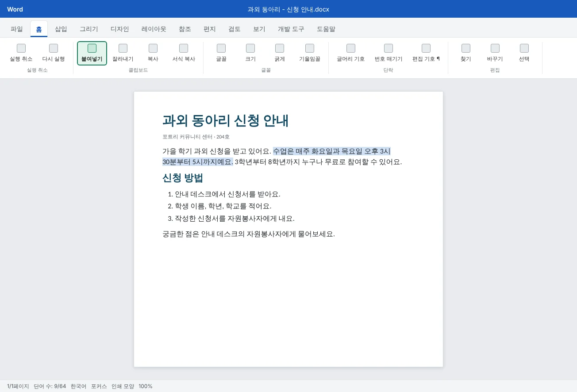Image resolution: width=577 pixels, height=392 pixels.
Task: Go to the 검토 tab
Action: [x=235, y=29]
